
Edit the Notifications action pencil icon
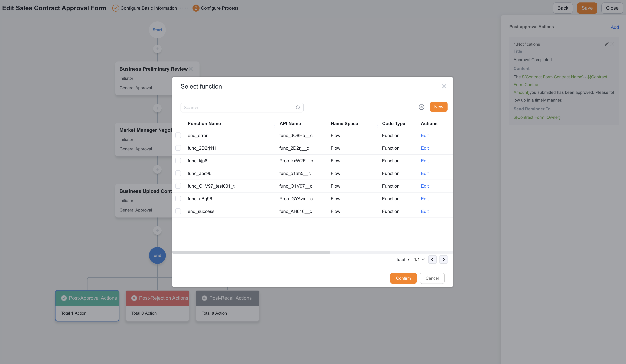(x=606, y=44)
